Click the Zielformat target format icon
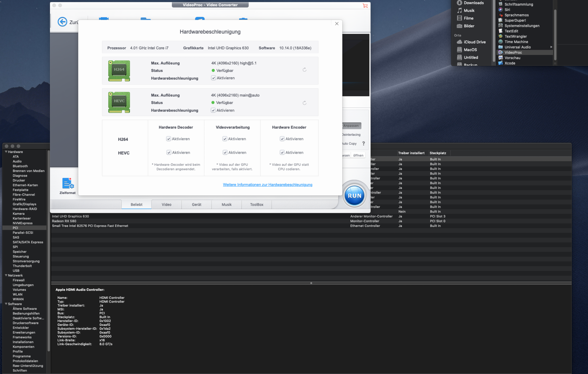Image resolution: width=588 pixels, height=374 pixels. 68,184
